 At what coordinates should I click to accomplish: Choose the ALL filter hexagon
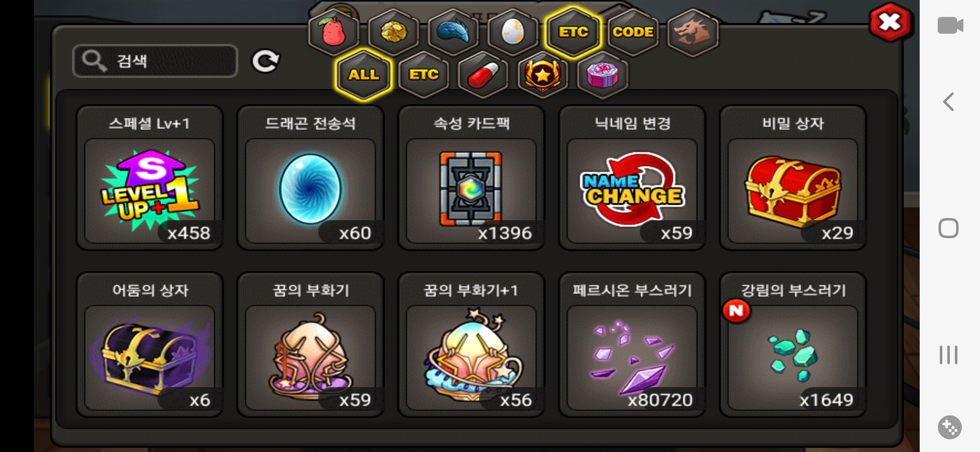(364, 74)
